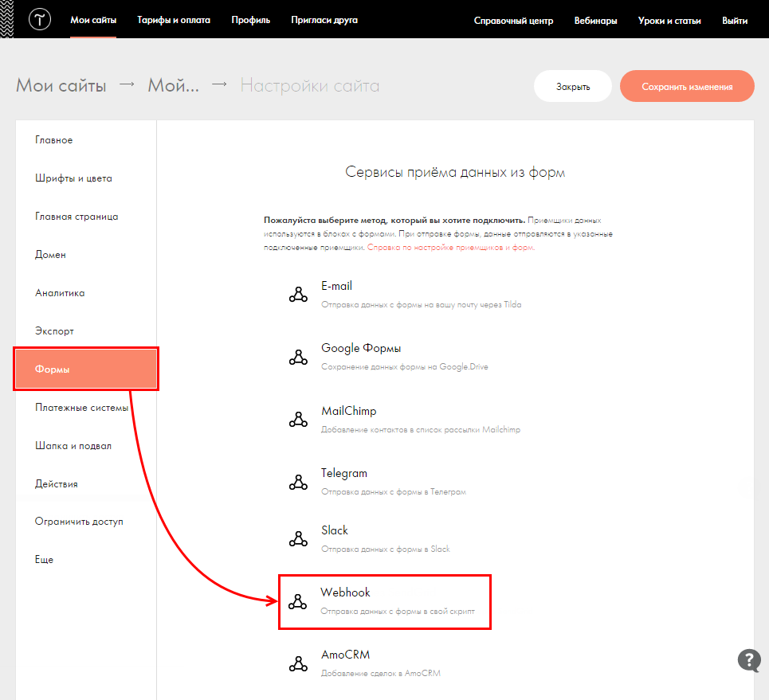Screen dimensions: 769x700
Task: Select Платежные системы in the sidebar
Action: 81,408
